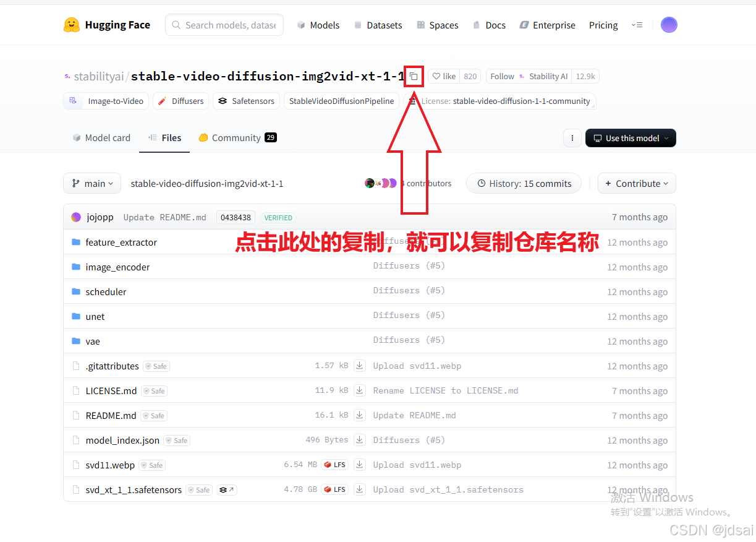Image resolution: width=756 pixels, height=542 pixels.
Task: Open History: 15 commits
Action: point(524,183)
